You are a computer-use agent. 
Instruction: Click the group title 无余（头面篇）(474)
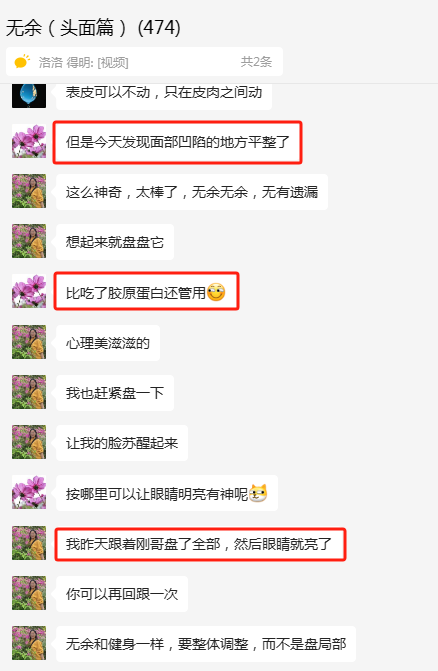click(93, 28)
